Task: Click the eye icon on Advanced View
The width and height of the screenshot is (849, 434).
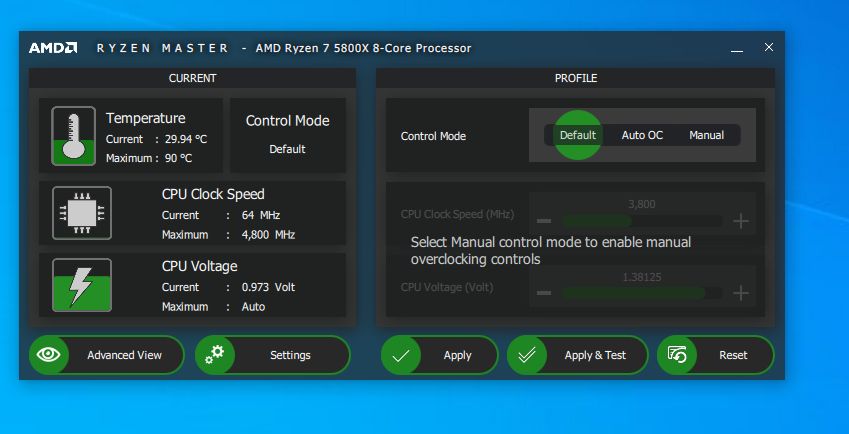Action: 49,355
